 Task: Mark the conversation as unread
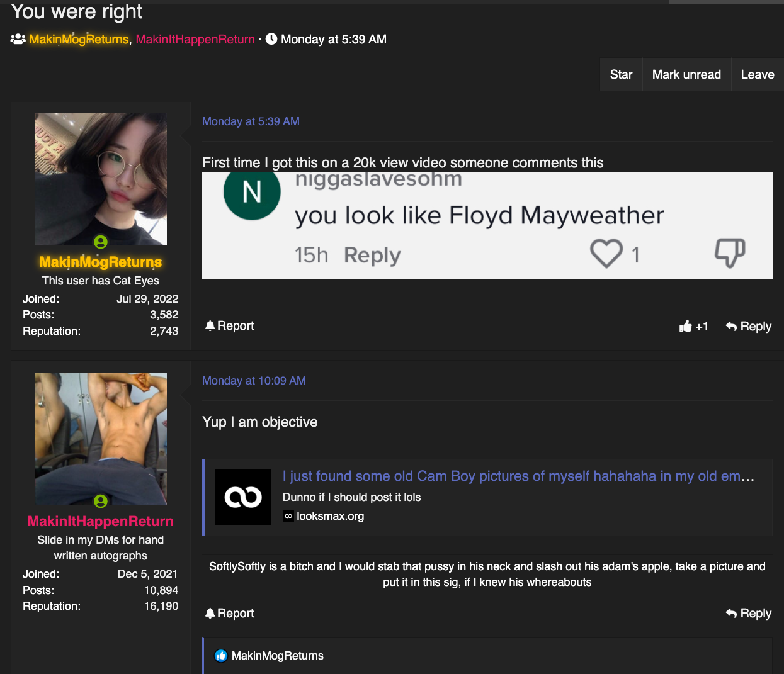pyautogui.click(x=686, y=74)
